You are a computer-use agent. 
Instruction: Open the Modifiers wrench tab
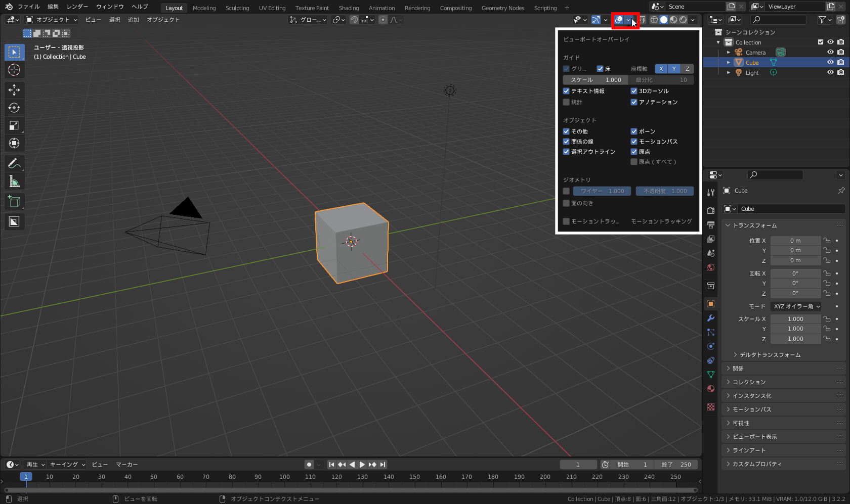pos(711,318)
